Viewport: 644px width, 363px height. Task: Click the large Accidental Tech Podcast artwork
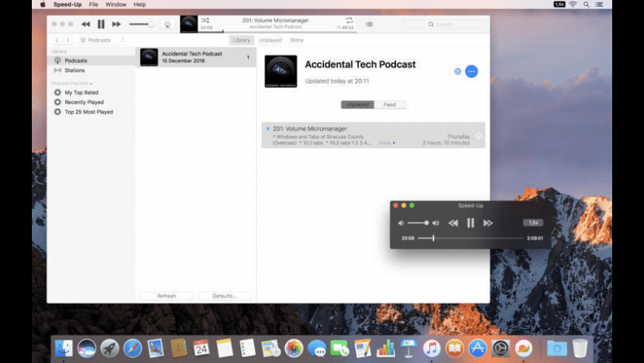coord(281,72)
